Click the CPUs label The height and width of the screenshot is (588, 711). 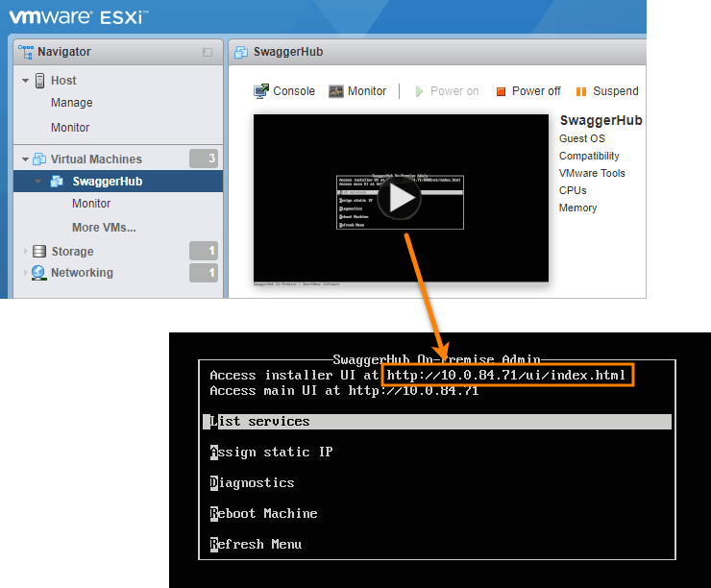tap(573, 190)
